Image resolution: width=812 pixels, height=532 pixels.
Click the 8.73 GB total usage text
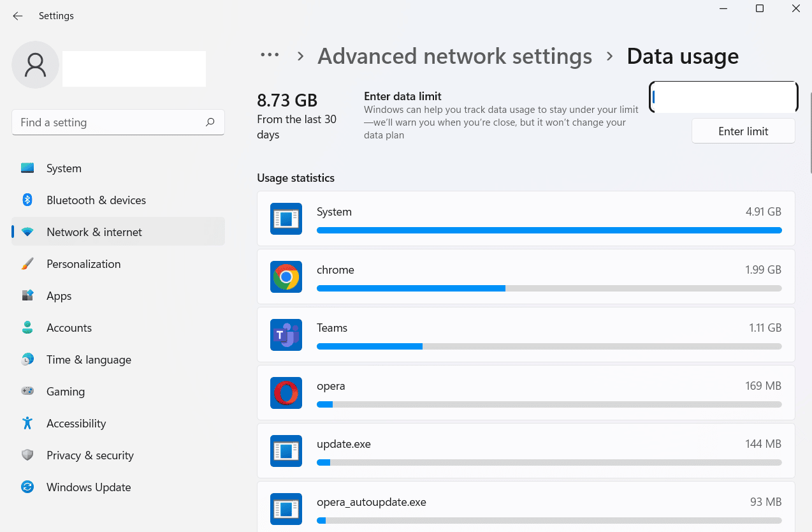[287, 101]
